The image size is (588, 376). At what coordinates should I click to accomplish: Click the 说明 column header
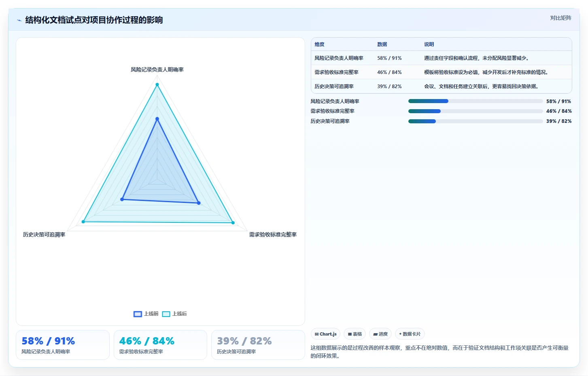pos(429,44)
